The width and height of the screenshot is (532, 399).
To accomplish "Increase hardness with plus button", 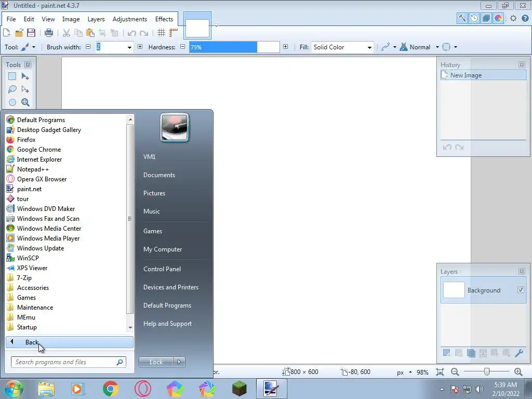I will coord(286,47).
